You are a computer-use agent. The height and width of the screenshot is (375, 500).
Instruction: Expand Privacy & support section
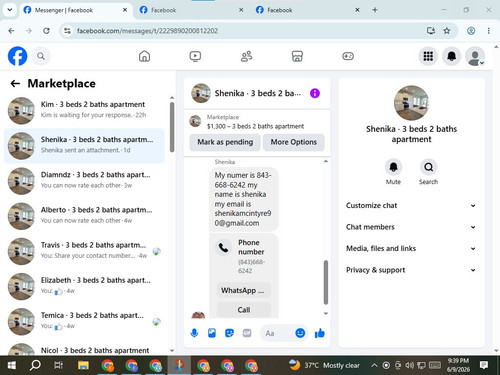[x=411, y=270]
